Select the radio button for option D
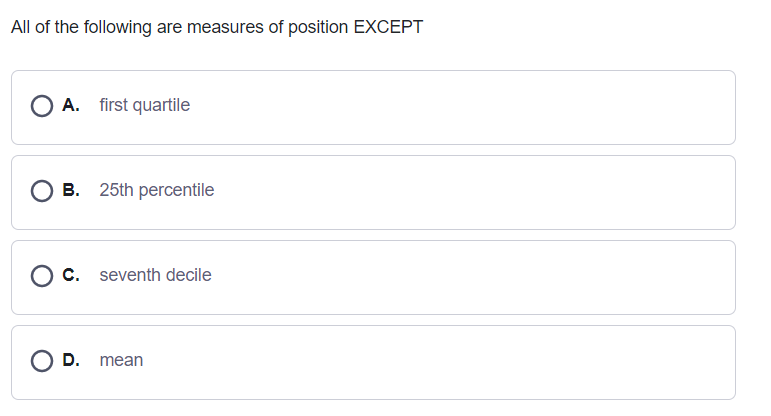The image size is (771, 416). point(42,361)
